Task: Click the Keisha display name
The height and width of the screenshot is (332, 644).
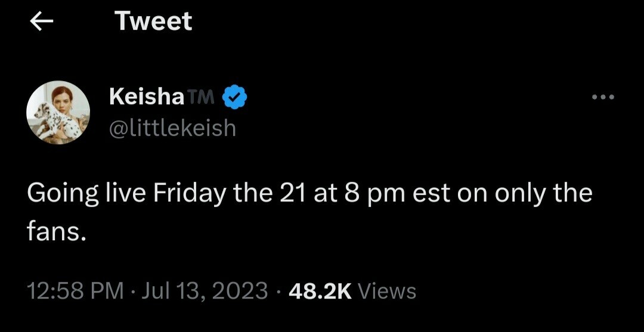Action: tap(147, 97)
